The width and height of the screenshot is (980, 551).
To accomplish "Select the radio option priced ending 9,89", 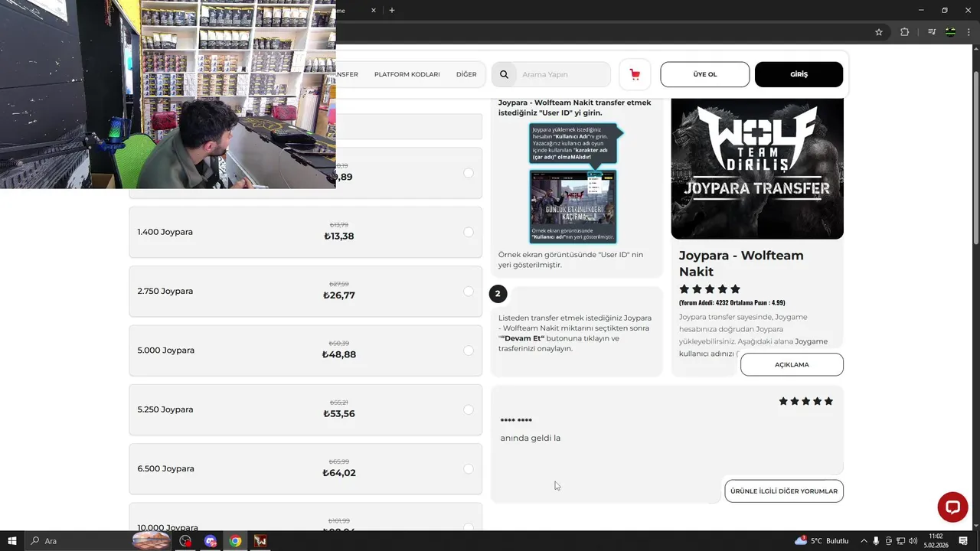I will tap(469, 173).
